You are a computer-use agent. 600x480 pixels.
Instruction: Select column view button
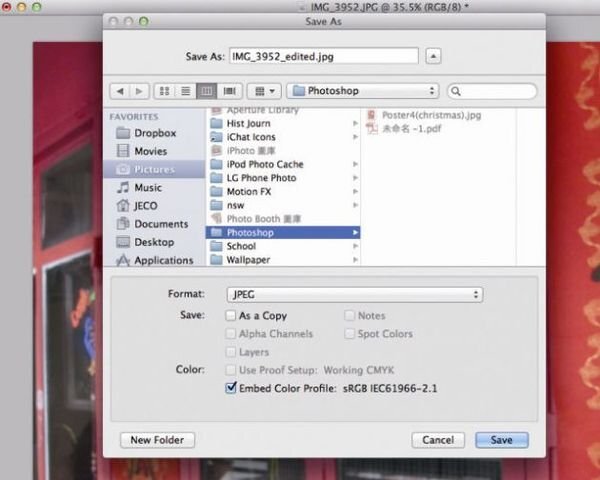coord(207,91)
